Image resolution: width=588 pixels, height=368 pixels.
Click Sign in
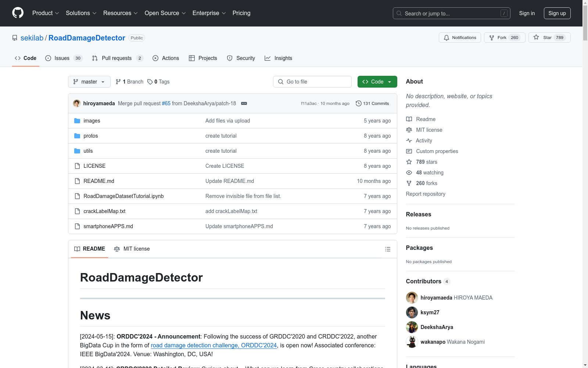click(x=527, y=13)
